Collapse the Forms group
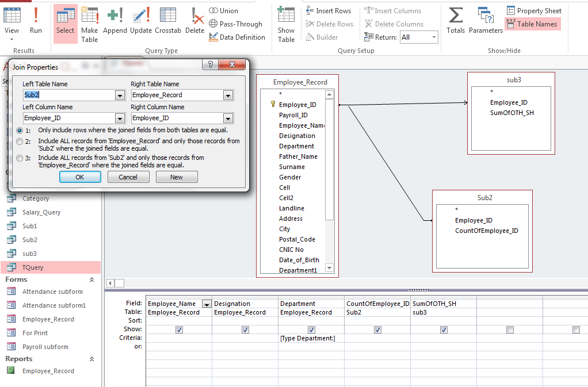Viewport: 588px width, 387px height. click(x=91, y=279)
